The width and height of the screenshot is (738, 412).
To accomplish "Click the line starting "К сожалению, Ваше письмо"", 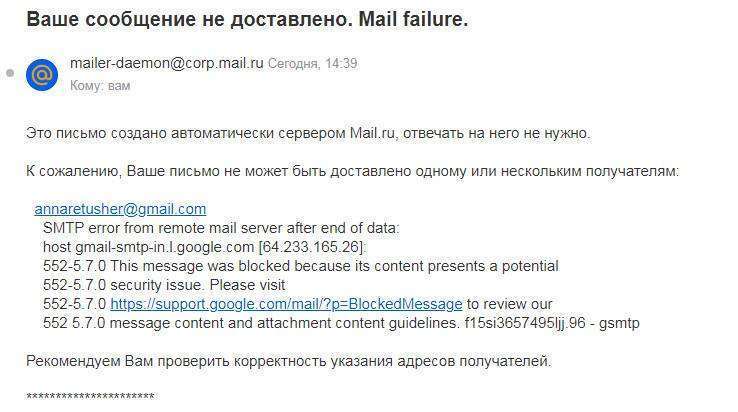I will [x=352, y=171].
